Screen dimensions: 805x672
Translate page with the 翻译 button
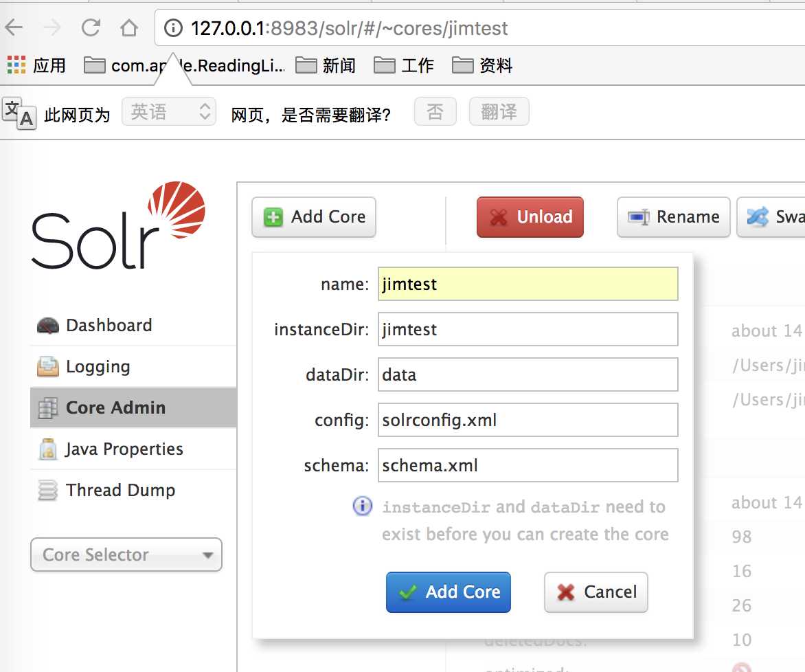point(499,111)
